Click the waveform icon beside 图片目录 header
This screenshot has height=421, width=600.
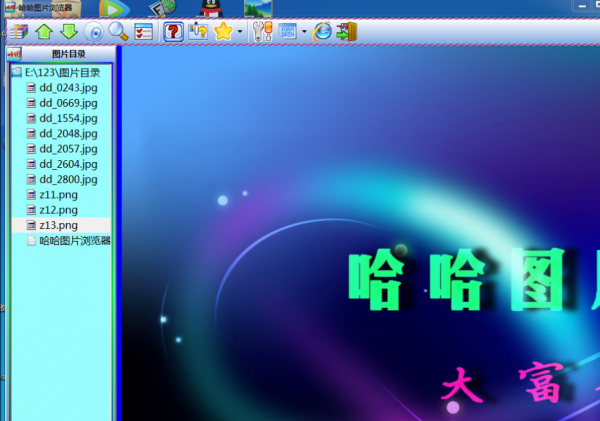[14, 54]
